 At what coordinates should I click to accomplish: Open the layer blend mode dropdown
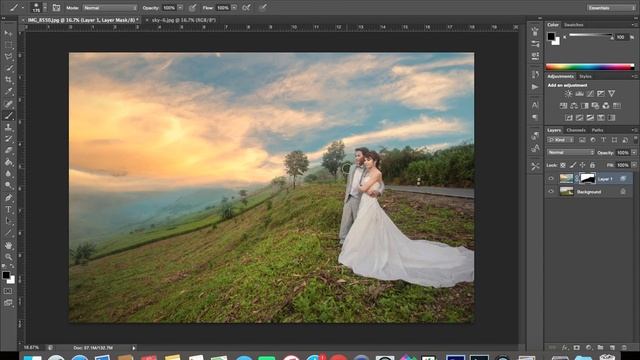[571, 153]
